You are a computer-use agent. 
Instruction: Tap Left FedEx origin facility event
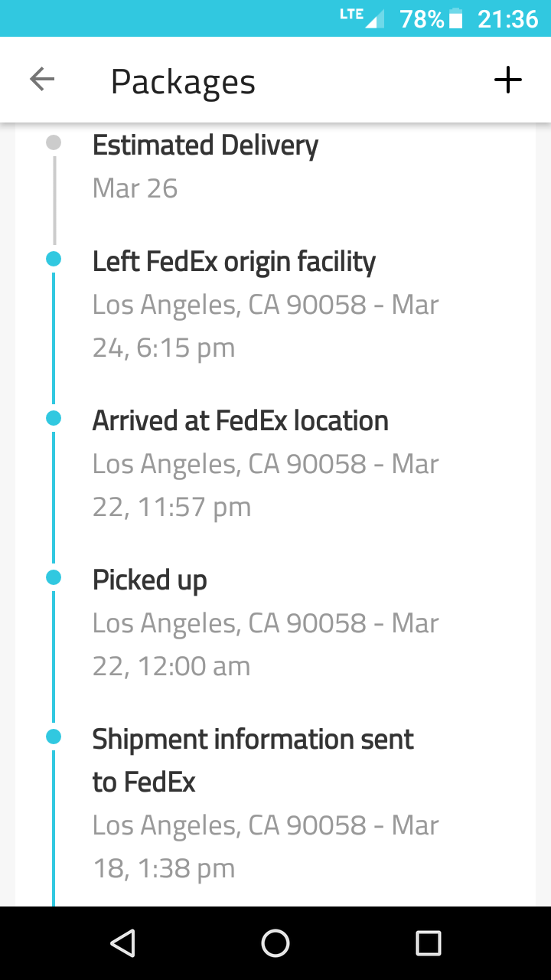234,262
